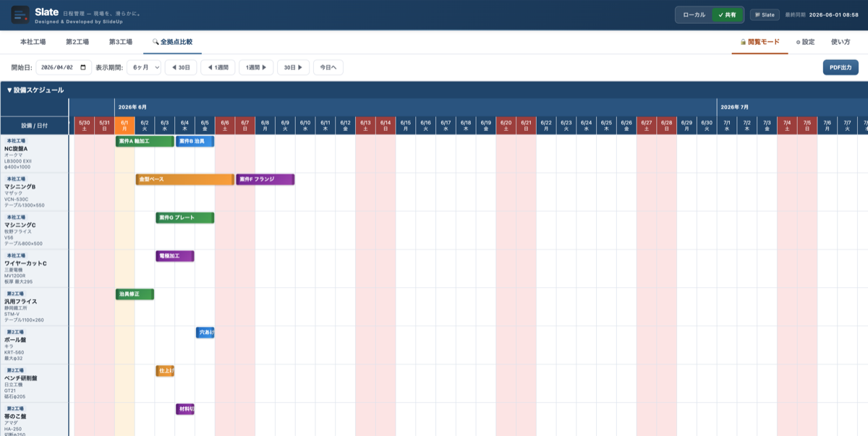Collapse the 設備スケジュール section
868x436 pixels.
(x=35, y=90)
